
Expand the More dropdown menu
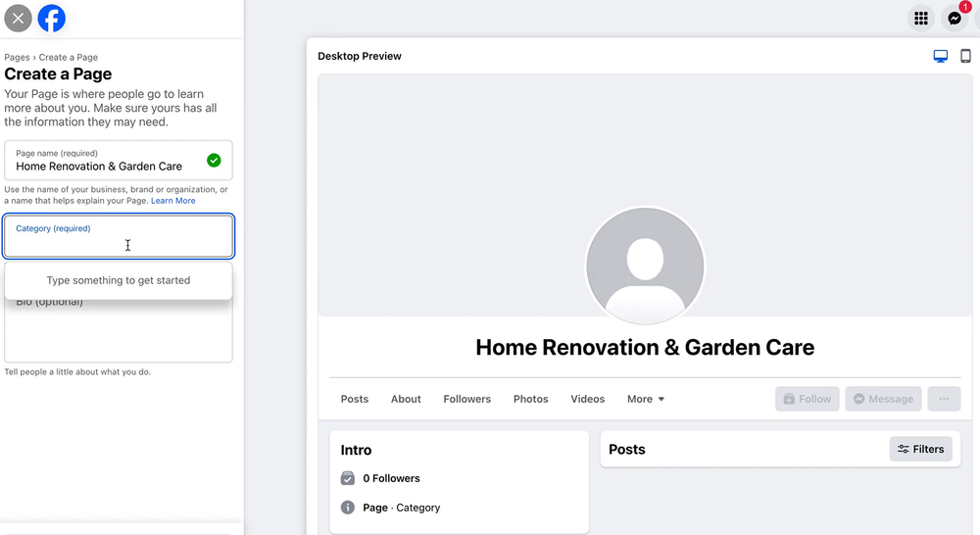pyautogui.click(x=646, y=399)
